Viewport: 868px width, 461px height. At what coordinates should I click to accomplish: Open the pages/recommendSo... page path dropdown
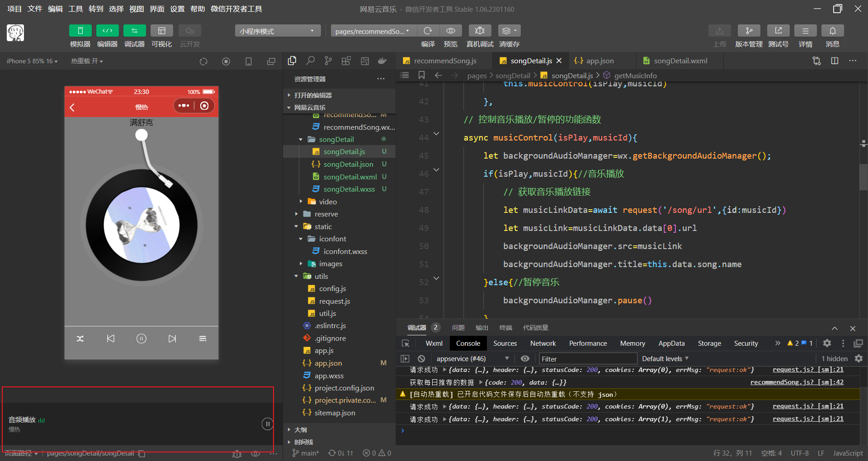[373, 31]
